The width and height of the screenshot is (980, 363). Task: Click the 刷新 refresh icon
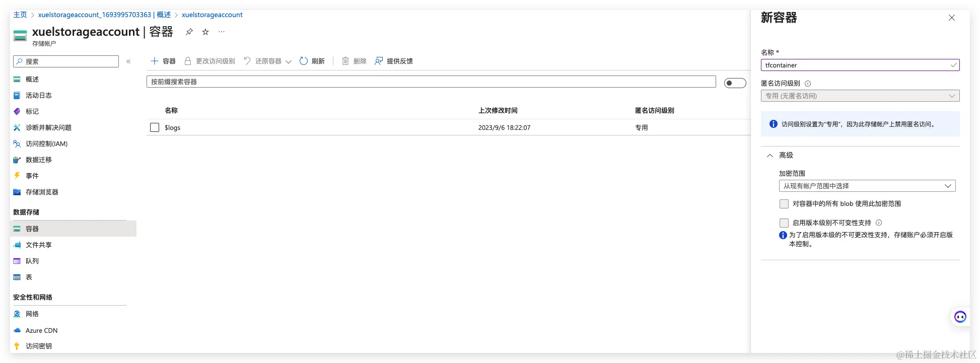coord(304,61)
